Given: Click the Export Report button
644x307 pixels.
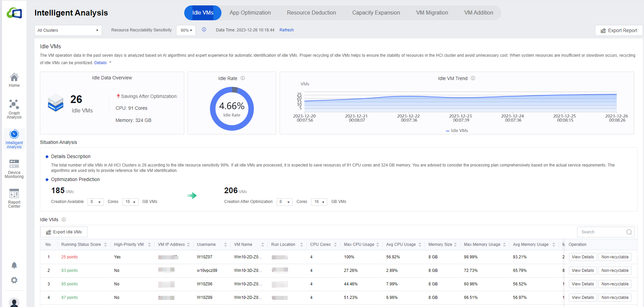Looking at the screenshot, I should [619, 30].
